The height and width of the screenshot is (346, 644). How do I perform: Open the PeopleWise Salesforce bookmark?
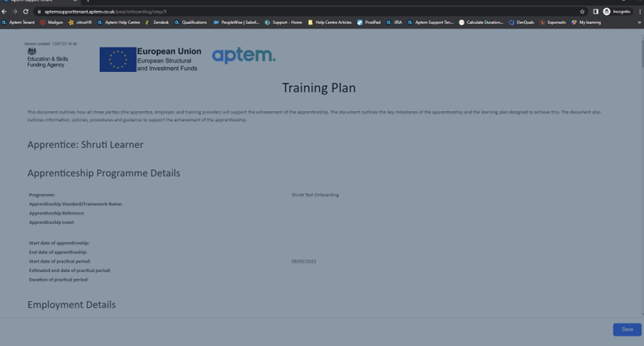coord(236,23)
